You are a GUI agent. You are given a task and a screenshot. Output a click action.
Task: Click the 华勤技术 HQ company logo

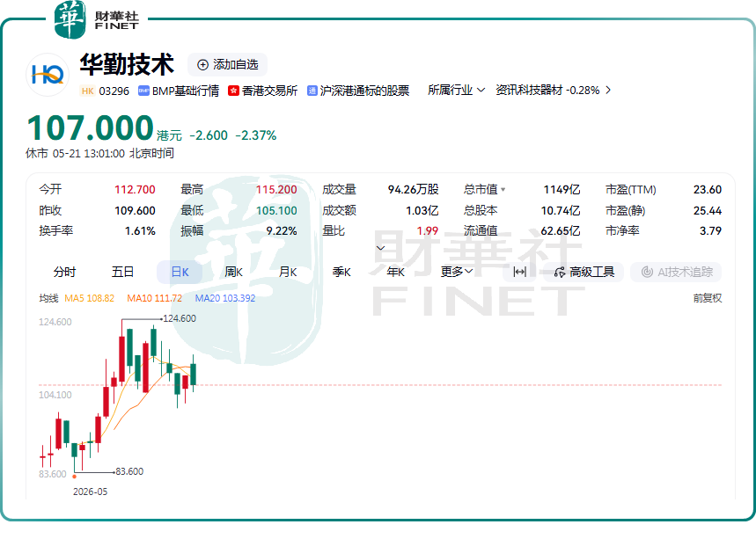click(x=48, y=75)
